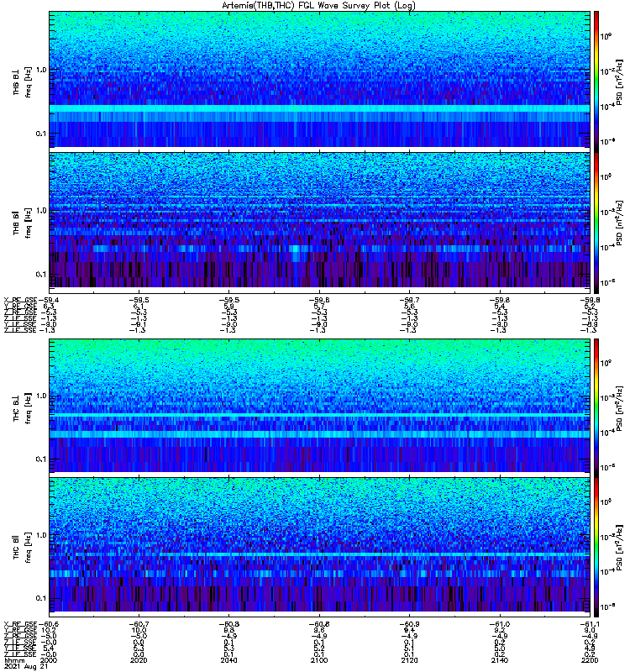630x672 pixels.
Task: Click the X_RE_GSE value -59.6
Action: click(x=320, y=300)
